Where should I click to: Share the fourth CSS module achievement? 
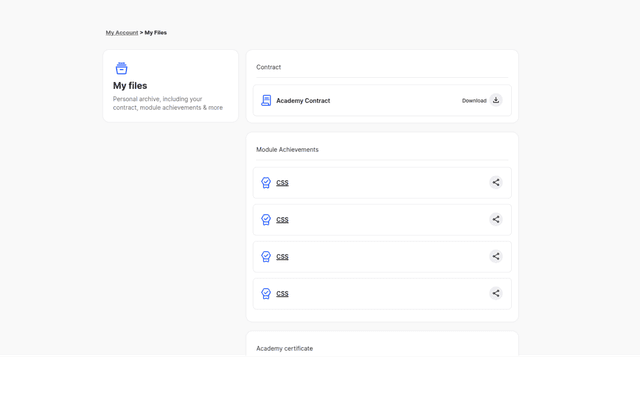496,293
